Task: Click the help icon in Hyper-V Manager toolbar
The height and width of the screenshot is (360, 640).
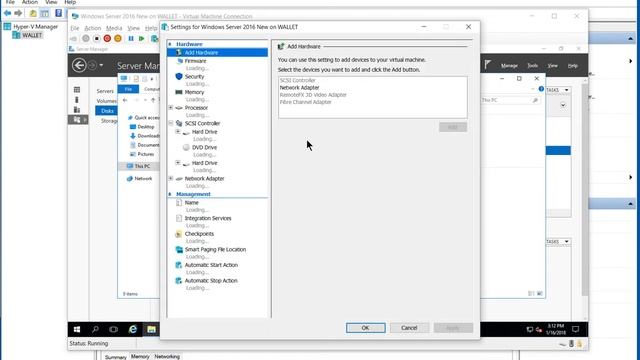Action: pyautogui.click(x=58, y=13)
